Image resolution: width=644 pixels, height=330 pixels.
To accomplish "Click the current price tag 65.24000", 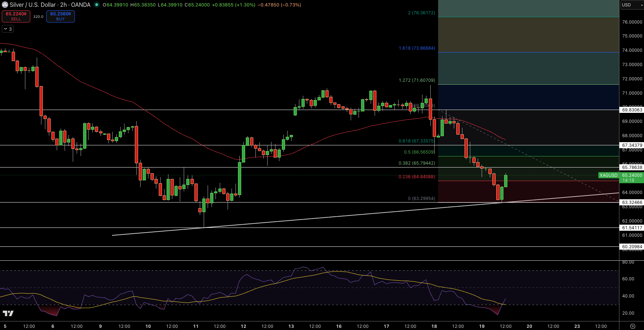I will click(632, 175).
